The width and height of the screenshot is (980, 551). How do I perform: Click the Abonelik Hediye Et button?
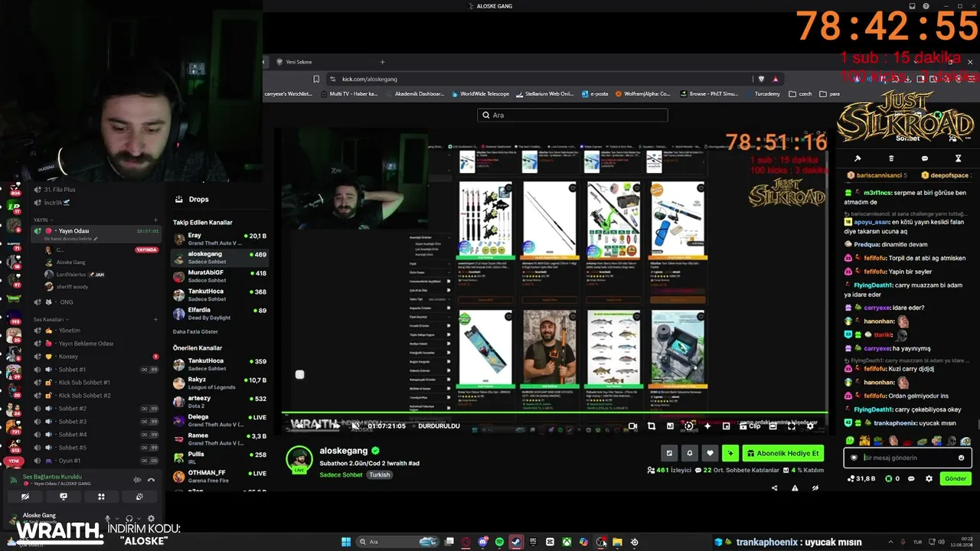(783, 453)
